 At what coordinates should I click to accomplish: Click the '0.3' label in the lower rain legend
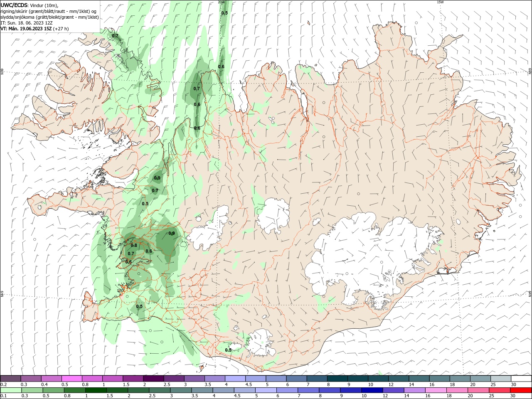click(x=25, y=396)
